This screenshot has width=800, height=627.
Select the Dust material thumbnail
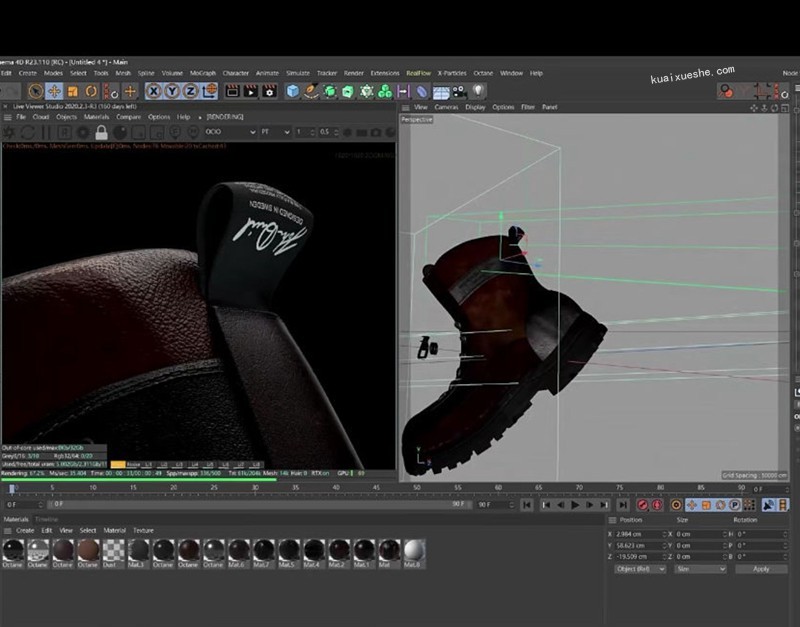[x=113, y=550]
